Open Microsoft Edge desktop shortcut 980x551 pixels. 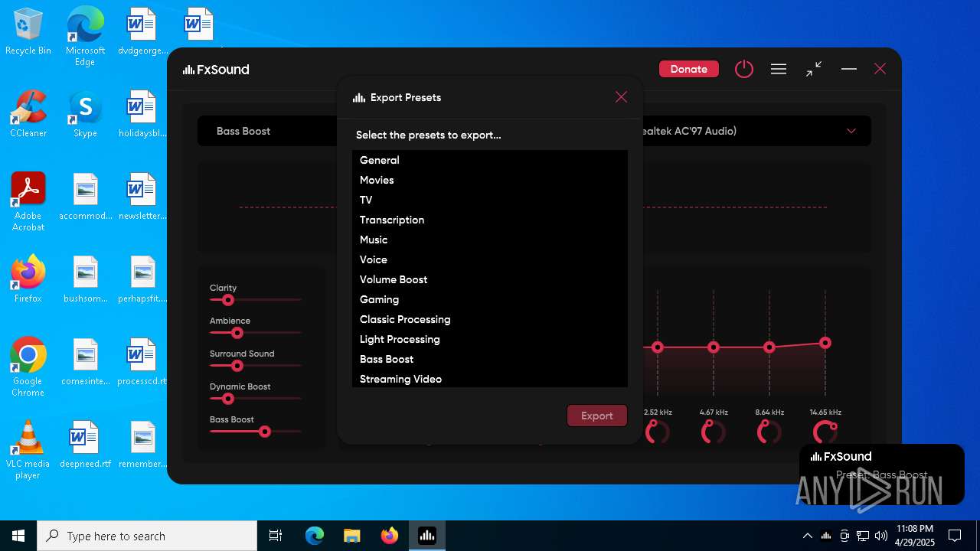[85, 37]
